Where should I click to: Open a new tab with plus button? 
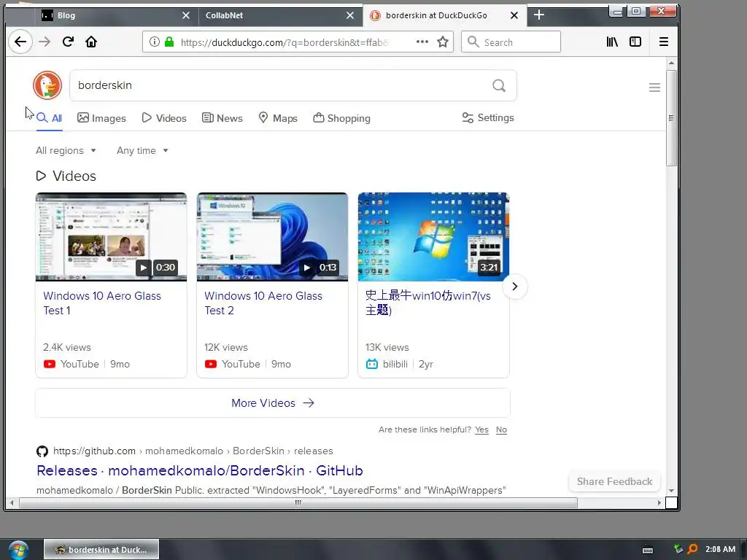click(x=539, y=15)
